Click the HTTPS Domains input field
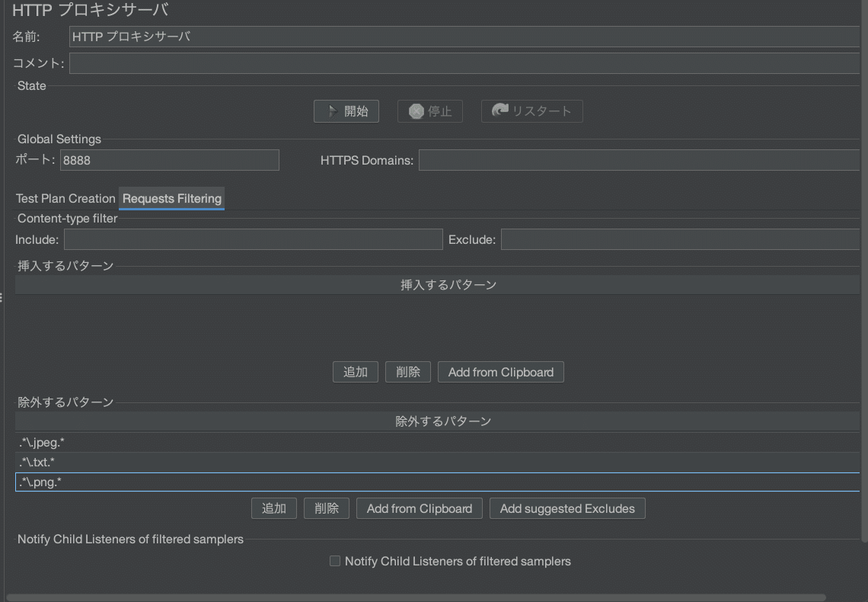This screenshot has width=868, height=602. pyautogui.click(x=640, y=159)
